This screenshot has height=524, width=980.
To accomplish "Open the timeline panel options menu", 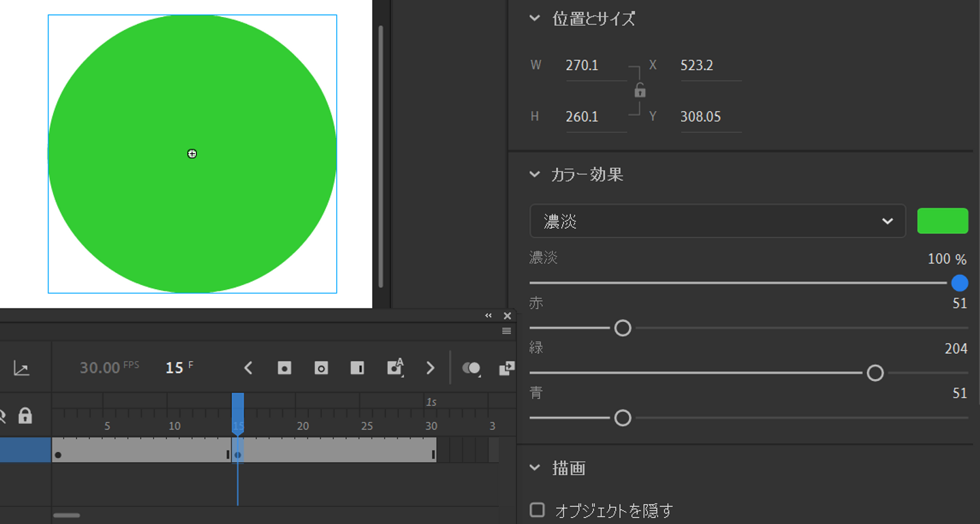I will [506, 331].
